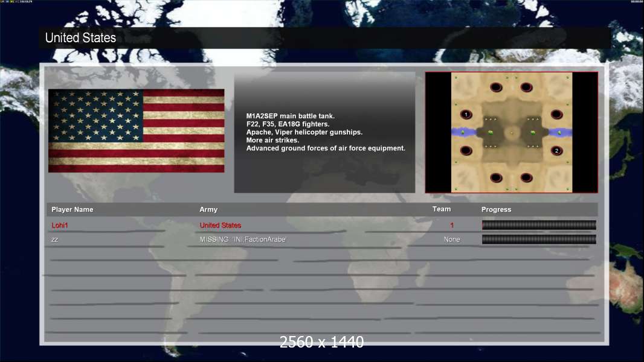Click zz's loading progress bar

539,240
